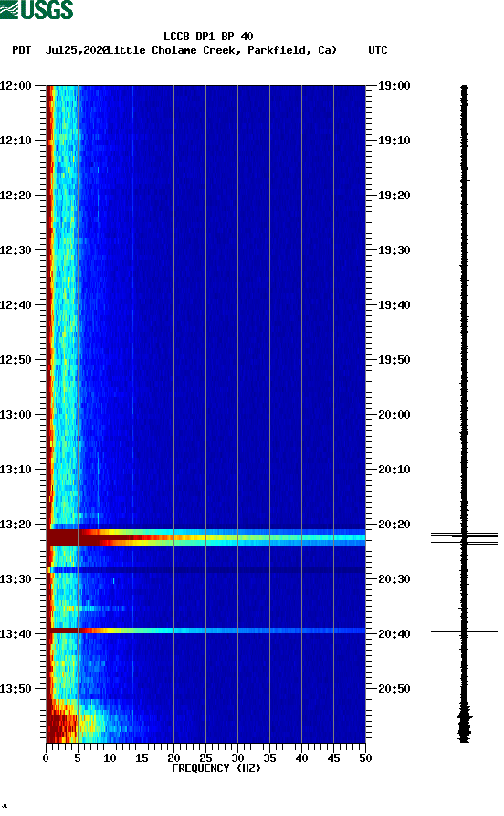Click the 20:20 UTC time label
504x816 pixels.
[x=394, y=525]
